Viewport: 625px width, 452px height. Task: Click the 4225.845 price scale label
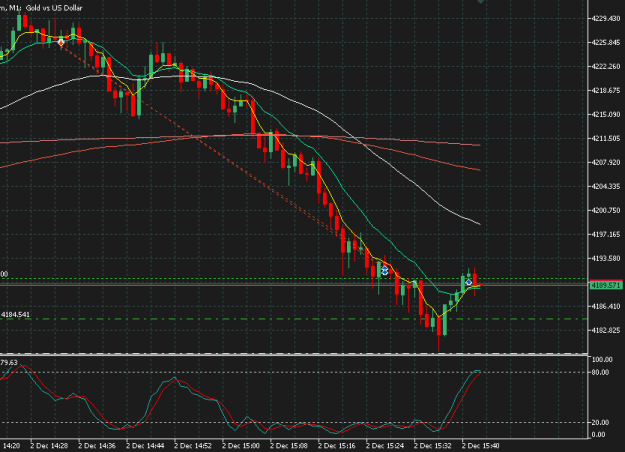pos(606,42)
